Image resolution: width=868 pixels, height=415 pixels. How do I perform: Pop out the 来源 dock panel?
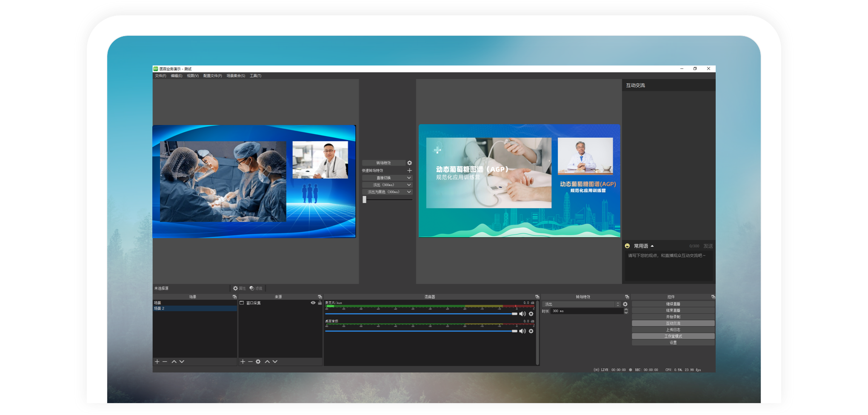320,297
